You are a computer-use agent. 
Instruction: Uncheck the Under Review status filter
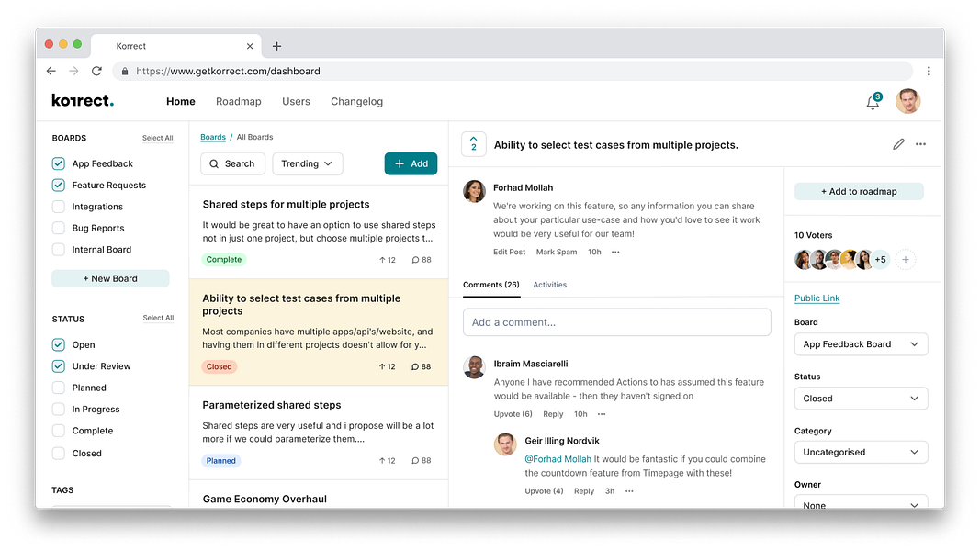(58, 366)
